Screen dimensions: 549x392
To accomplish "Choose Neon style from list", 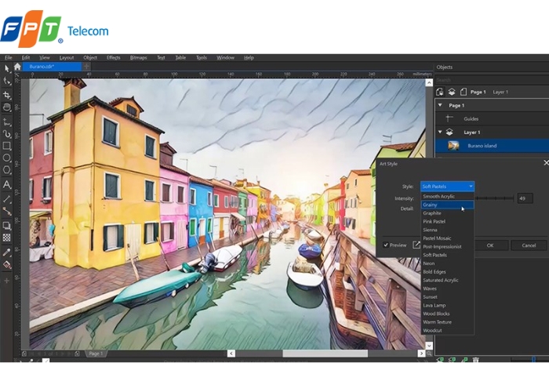I will [448, 263].
